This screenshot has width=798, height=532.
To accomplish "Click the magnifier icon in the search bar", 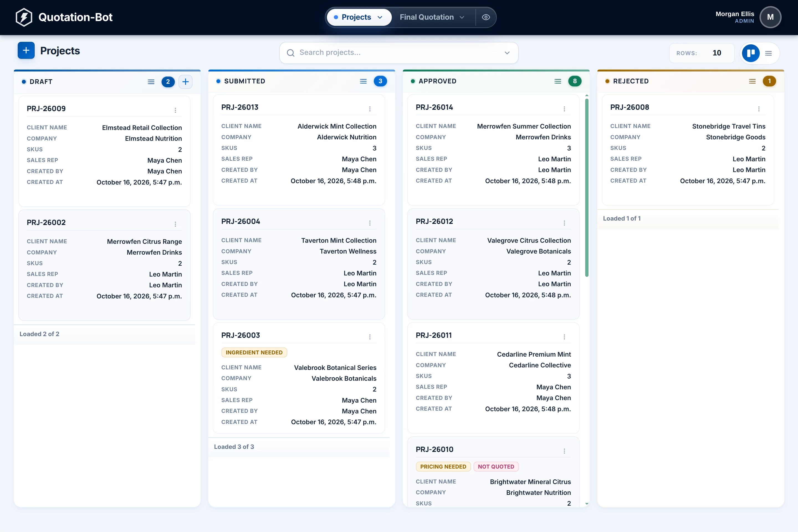I will click(x=290, y=53).
